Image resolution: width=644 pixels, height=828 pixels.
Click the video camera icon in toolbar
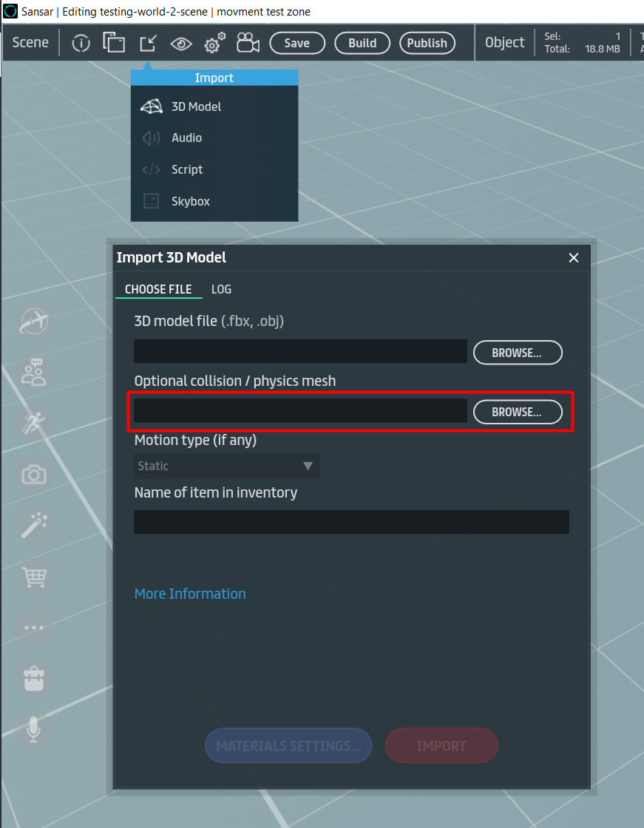click(248, 43)
